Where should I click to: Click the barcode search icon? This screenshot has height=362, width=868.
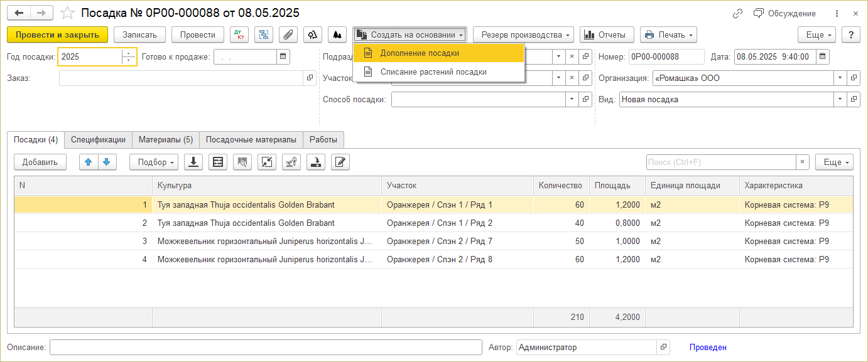(242, 162)
